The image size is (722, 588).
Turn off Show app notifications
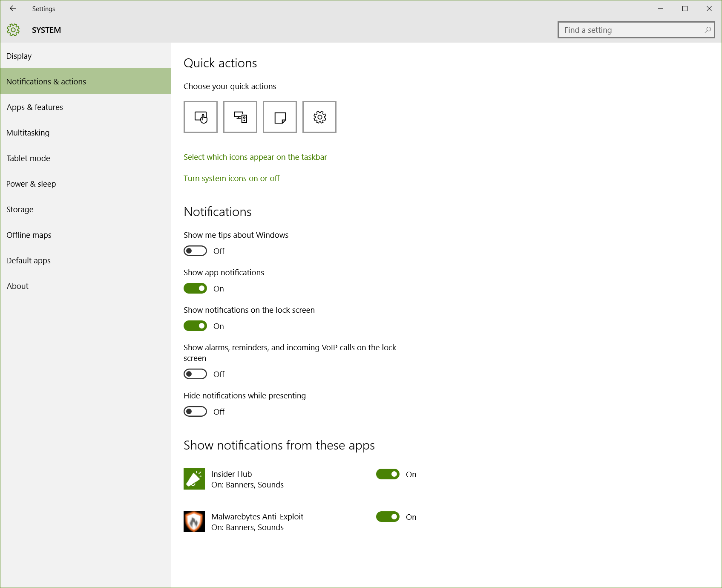pyautogui.click(x=195, y=288)
